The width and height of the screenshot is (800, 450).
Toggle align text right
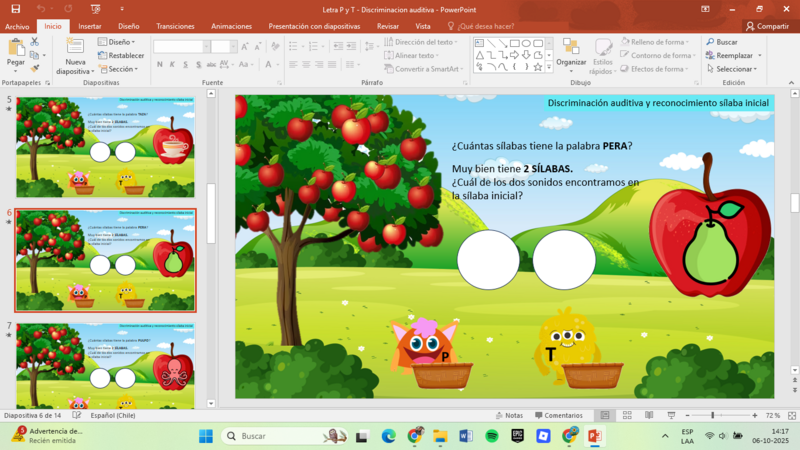(319, 64)
